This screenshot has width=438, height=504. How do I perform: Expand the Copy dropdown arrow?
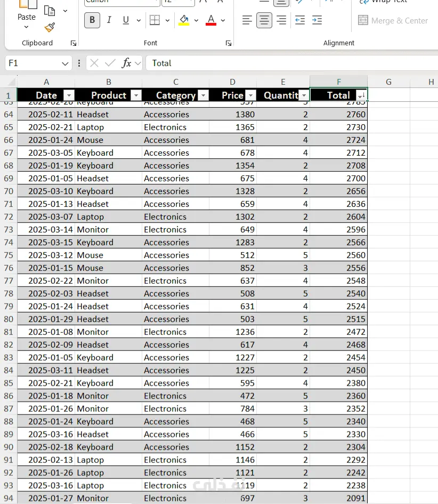pyautogui.click(x=65, y=11)
